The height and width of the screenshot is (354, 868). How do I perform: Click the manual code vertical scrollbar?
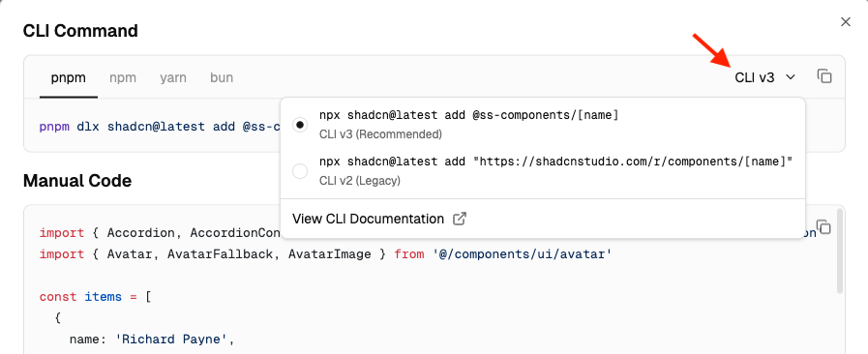(x=840, y=251)
